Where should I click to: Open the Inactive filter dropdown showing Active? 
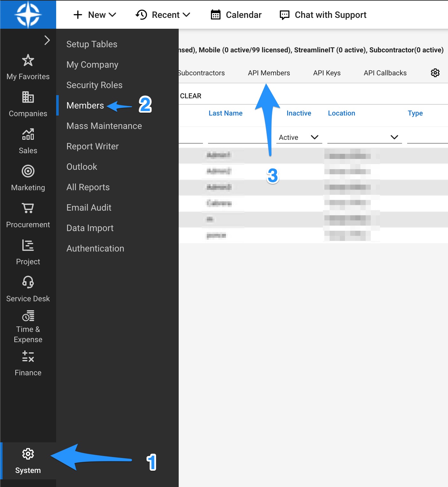299,137
